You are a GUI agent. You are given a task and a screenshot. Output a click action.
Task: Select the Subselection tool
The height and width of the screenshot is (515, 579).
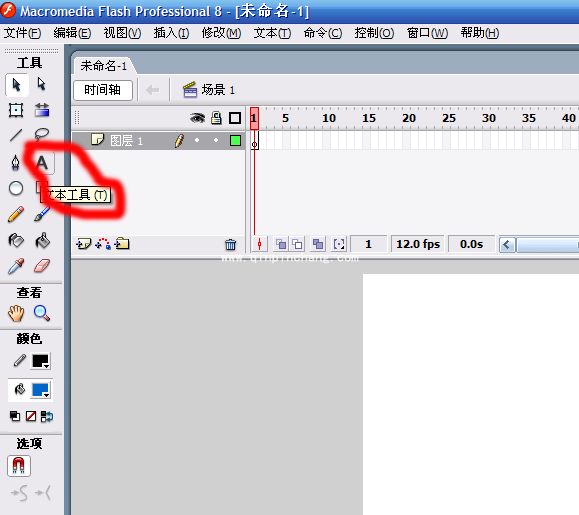(42, 84)
